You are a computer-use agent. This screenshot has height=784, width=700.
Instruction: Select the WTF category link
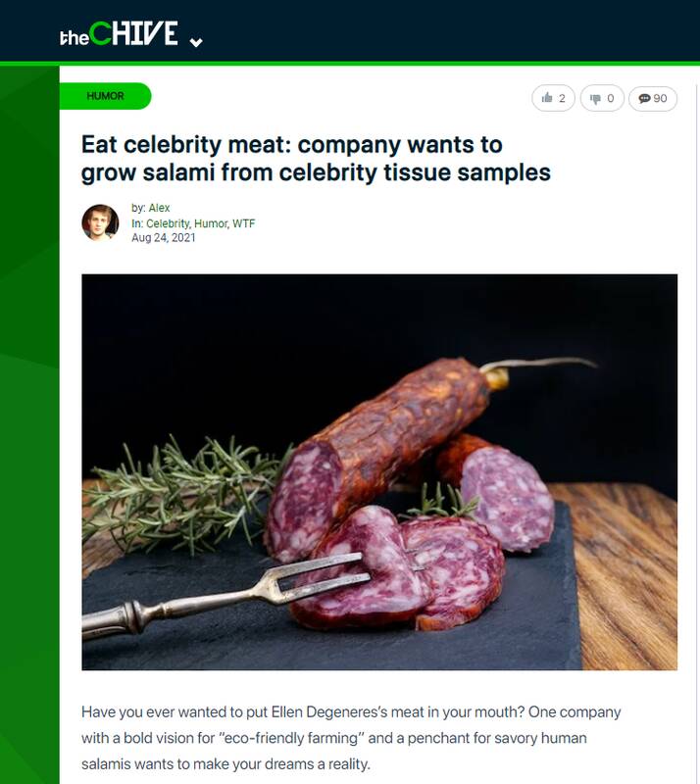243,223
